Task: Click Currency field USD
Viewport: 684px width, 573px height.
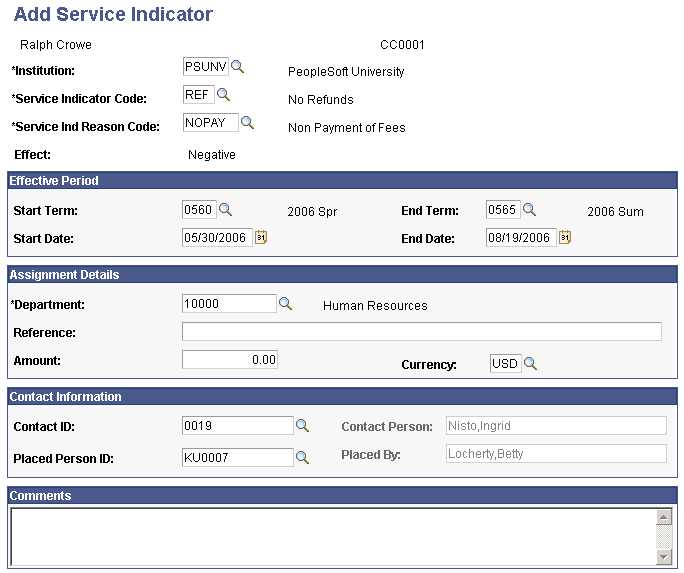Action: click(x=506, y=363)
